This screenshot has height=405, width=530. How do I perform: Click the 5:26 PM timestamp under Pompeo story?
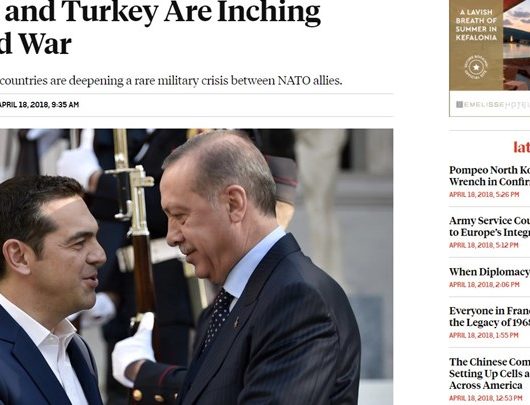click(484, 194)
